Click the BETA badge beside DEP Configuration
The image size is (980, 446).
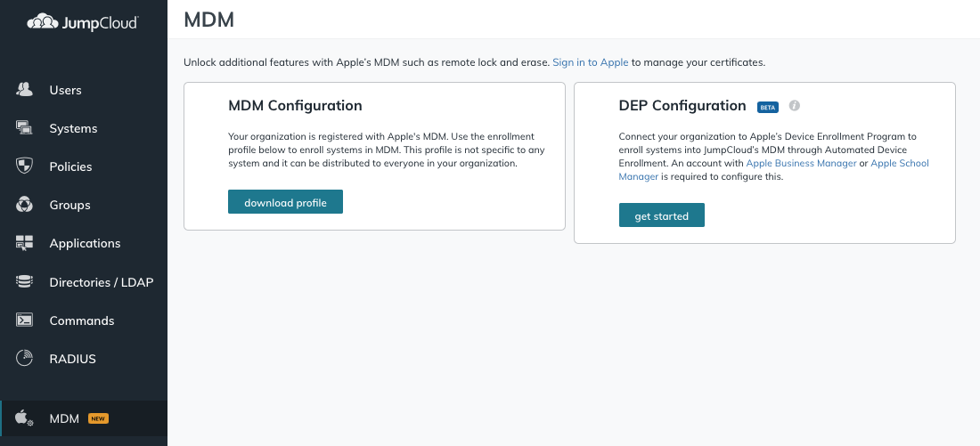pyautogui.click(x=767, y=107)
